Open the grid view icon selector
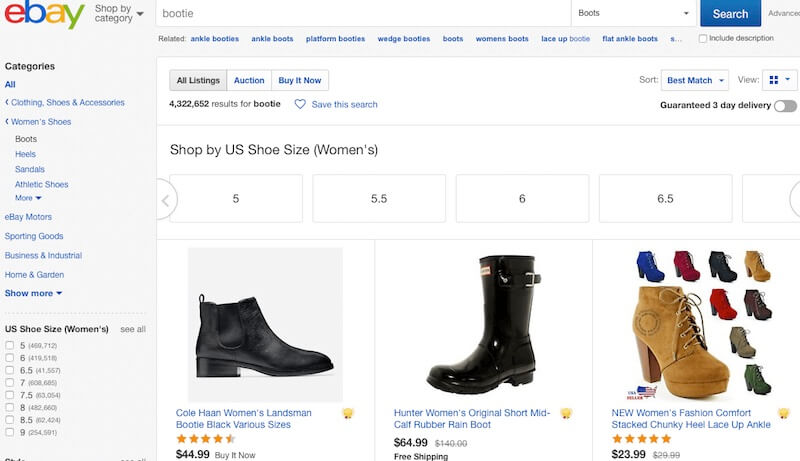 [x=780, y=80]
